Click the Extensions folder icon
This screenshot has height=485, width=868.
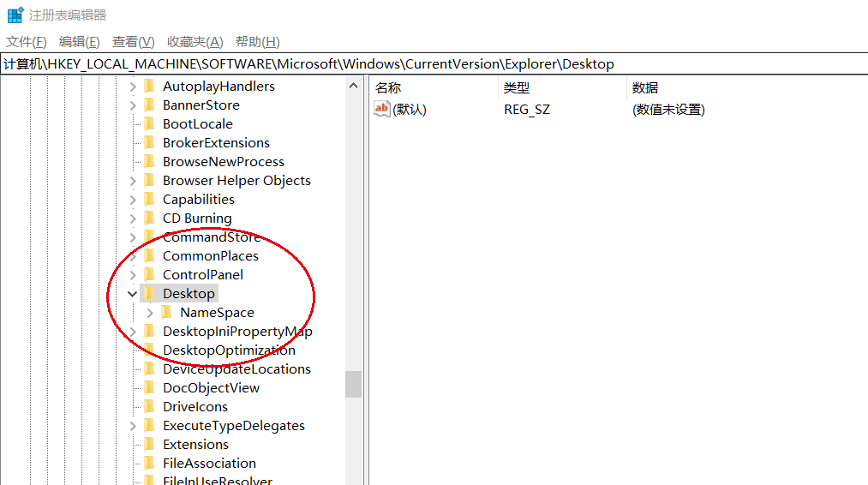pos(149,444)
